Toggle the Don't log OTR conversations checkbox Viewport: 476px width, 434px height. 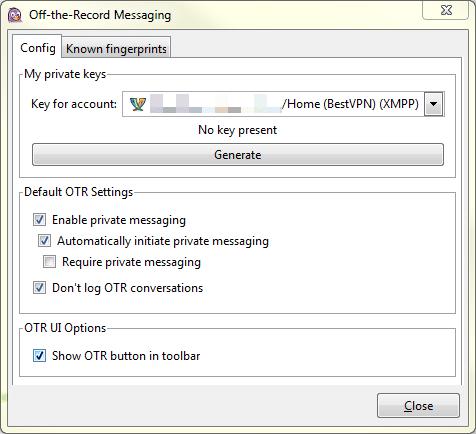click(x=39, y=288)
